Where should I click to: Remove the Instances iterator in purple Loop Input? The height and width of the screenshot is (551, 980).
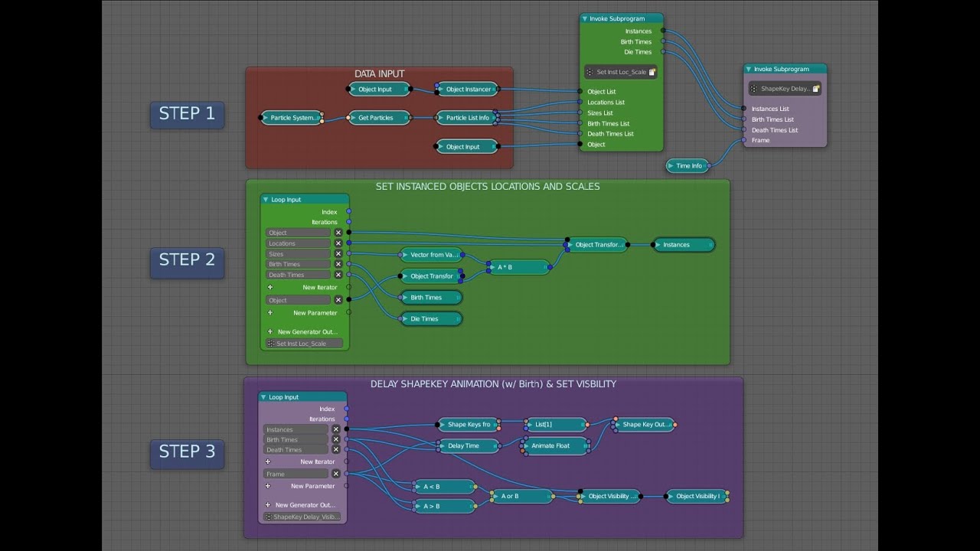(x=335, y=429)
